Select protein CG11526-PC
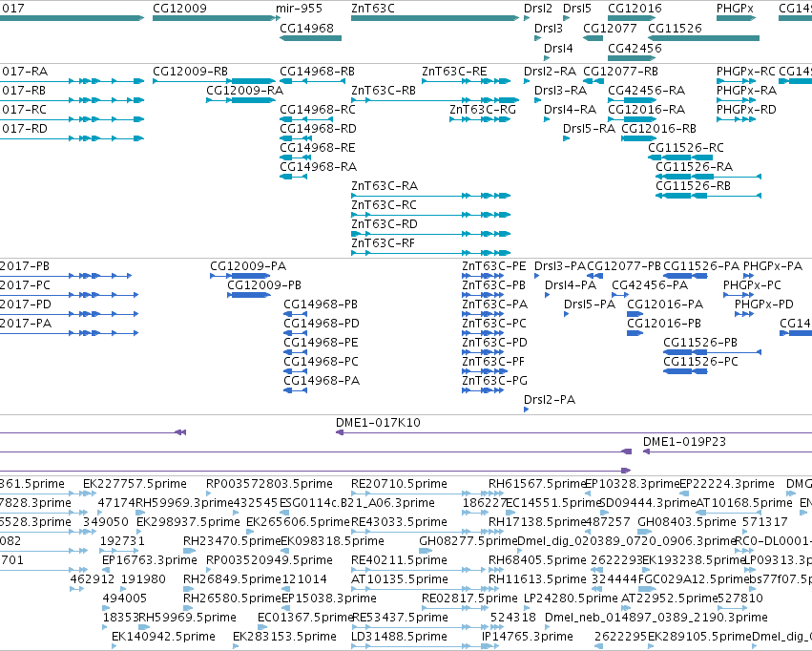 tap(700, 362)
